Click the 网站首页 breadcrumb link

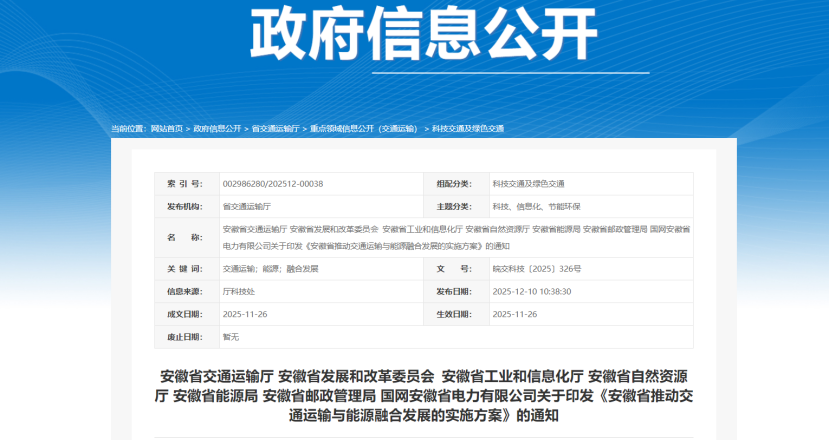pyautogui.click(x=166, y=129)
